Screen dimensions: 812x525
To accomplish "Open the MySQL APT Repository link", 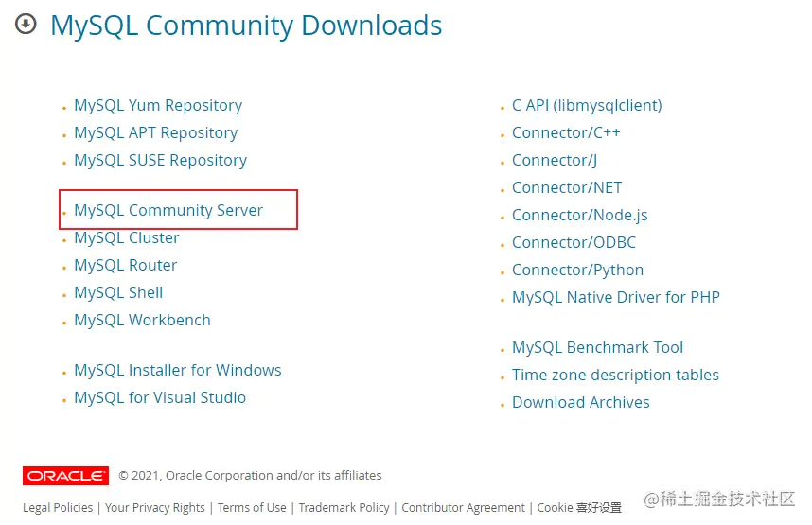I will point(156,132).
